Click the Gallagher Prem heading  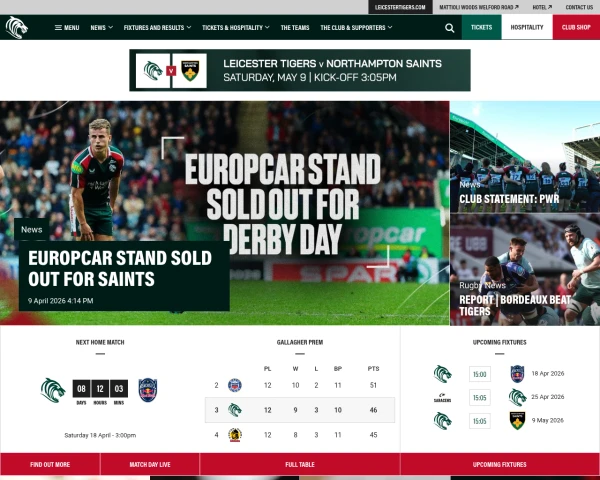[x=300, y=342]
